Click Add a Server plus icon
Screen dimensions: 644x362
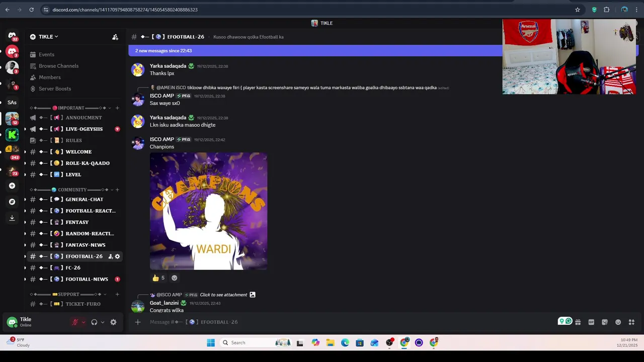tap(12, 186)
